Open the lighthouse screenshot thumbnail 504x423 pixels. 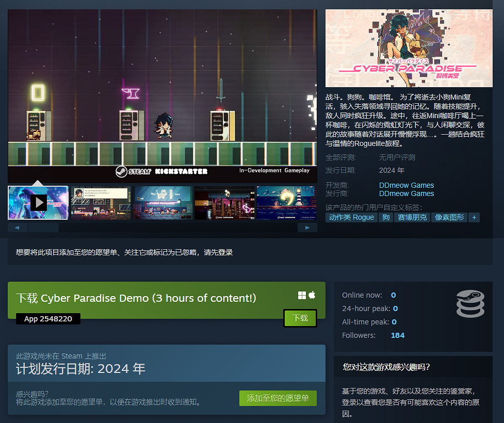point(286,202)
